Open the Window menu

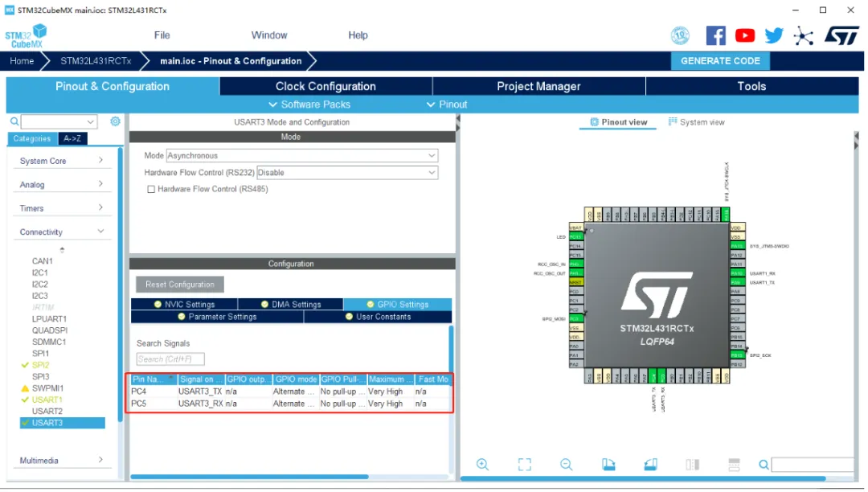(x=269, y=35)
